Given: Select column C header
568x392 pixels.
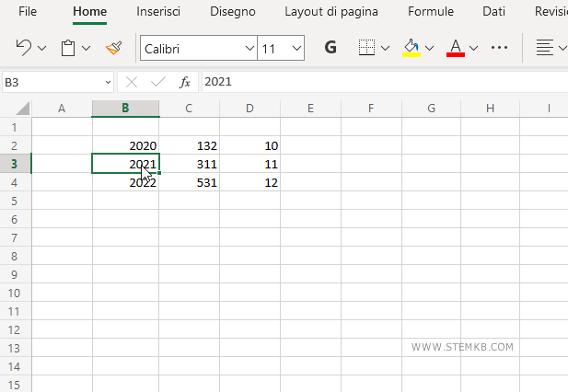Looking at the screenshot, I should click(188, 109).
